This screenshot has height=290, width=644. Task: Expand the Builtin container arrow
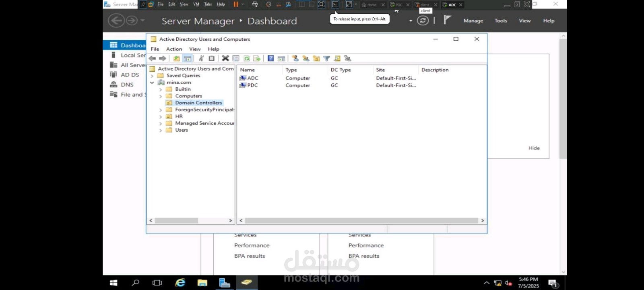point(161,89)
